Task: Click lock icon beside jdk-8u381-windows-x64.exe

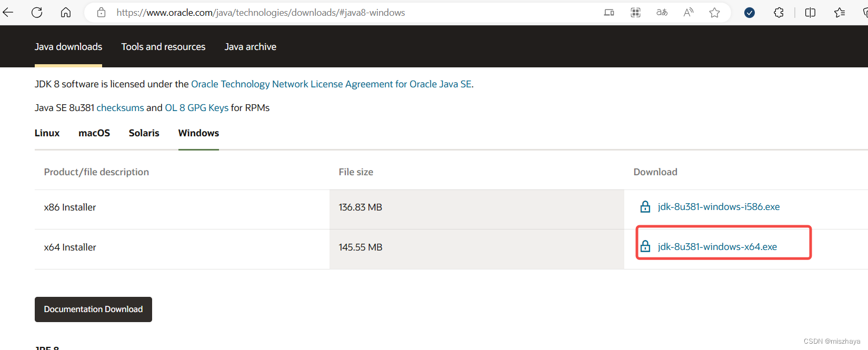Action: point(645,246)
